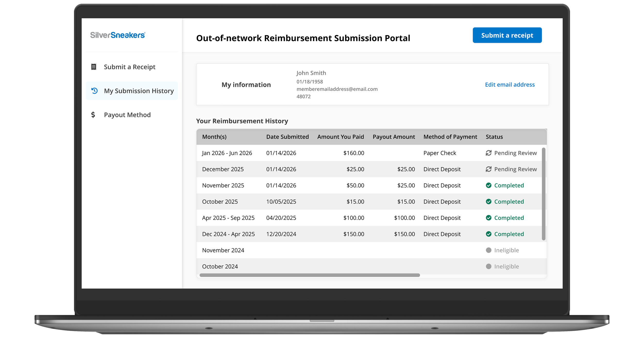
Task: Click the vertical scrollbar of history table
Action: coord(544,194)
